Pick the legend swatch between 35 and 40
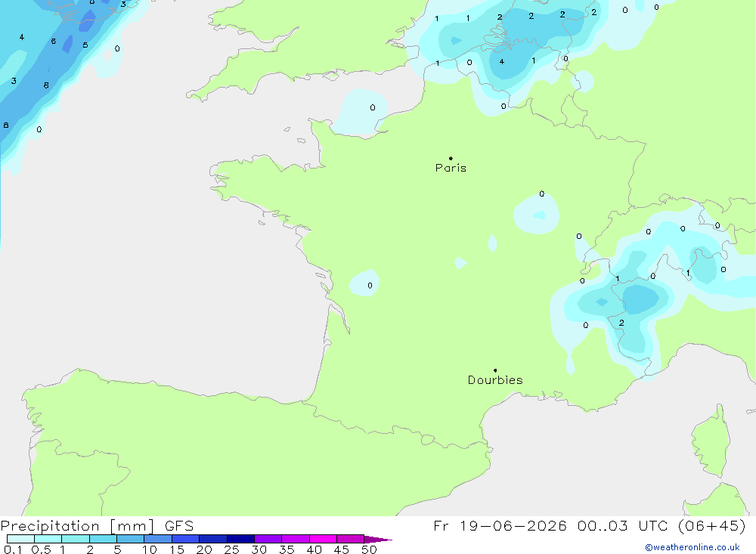 (x=296, y=539)
